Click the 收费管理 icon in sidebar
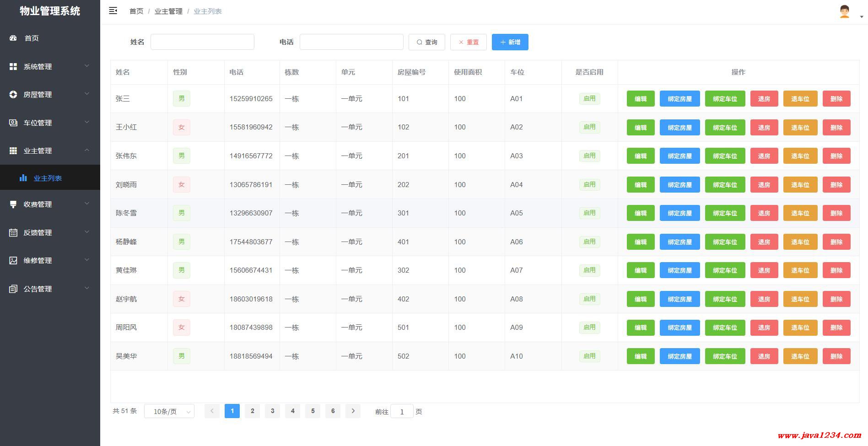This screenshot has width=868, height=446. pyautogui.click(x=13, y=204)
